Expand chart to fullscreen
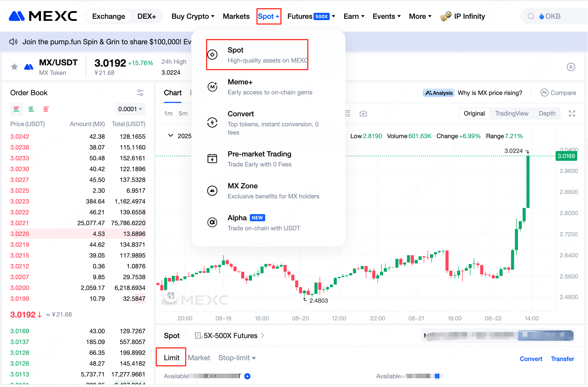 pos(572,113)
